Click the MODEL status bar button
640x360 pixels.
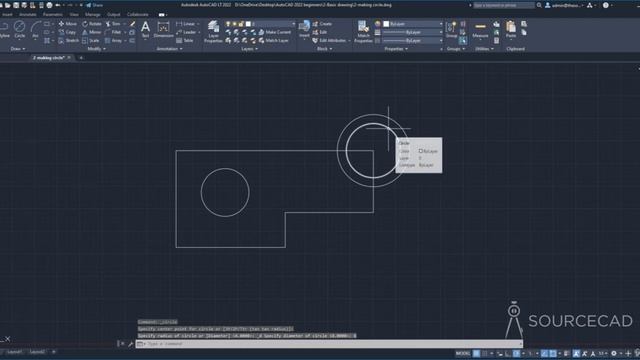463,353
